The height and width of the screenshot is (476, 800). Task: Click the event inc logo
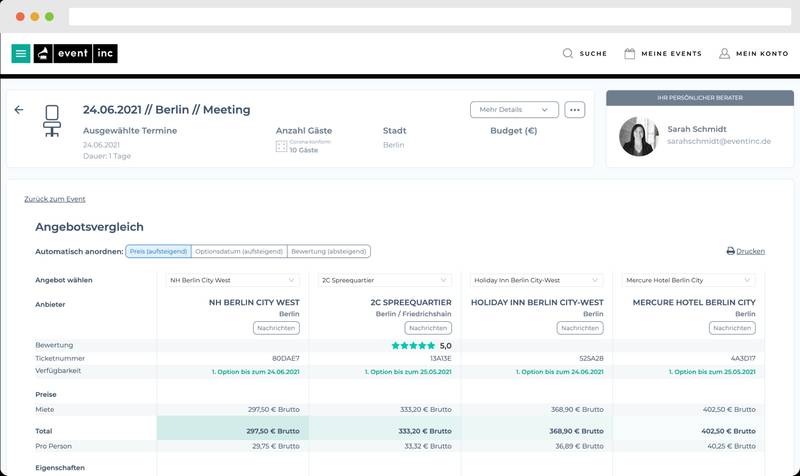pos(76,53)
